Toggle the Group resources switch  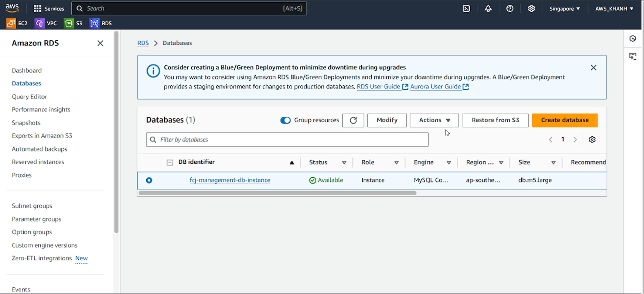click(x=286, y=120)
